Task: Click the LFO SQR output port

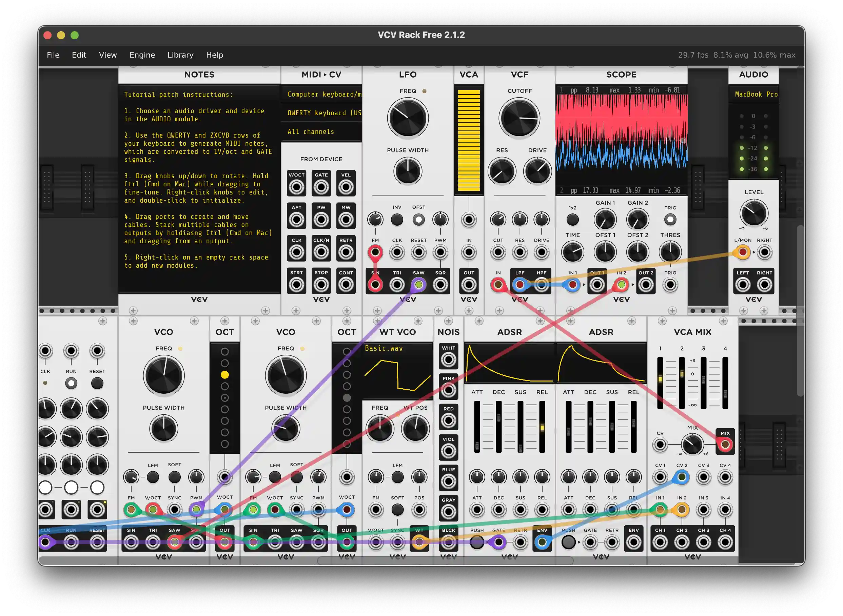Action: point(440,285)
